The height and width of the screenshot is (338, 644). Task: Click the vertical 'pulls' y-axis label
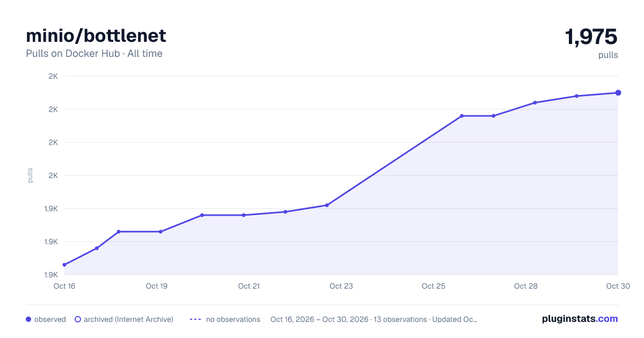pyautogui.click(x=30, y=175)
